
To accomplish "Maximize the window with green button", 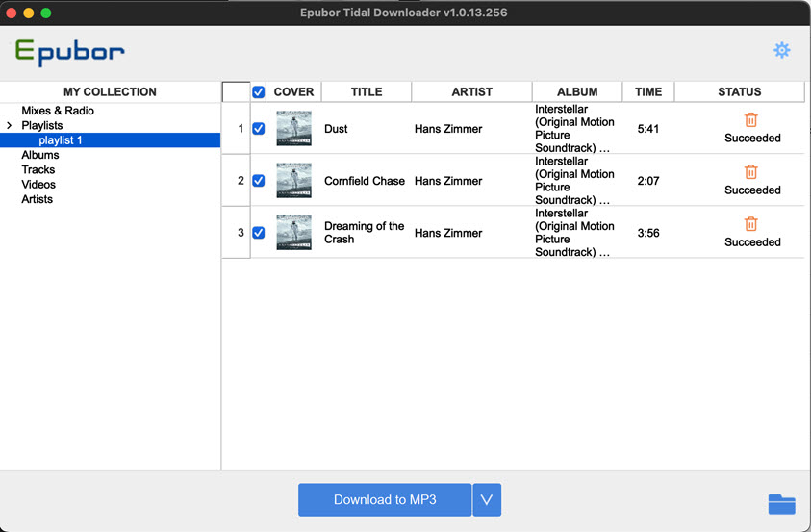I will click(x=46, y=13).
